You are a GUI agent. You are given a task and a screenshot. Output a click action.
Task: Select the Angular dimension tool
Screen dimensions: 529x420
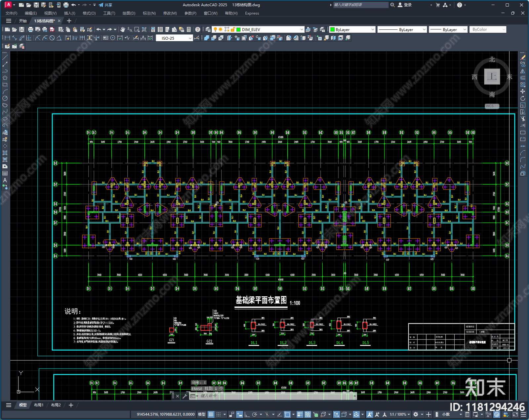[59, 38]
